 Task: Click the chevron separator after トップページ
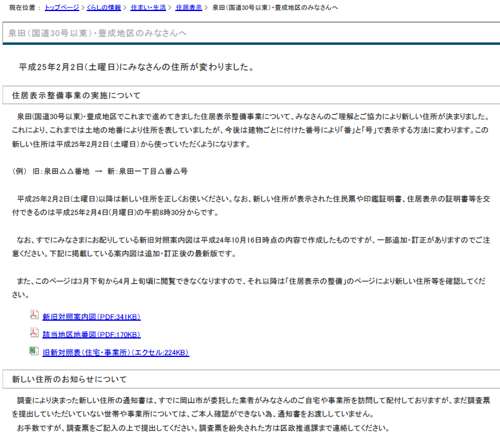click(x=83, y=7)
